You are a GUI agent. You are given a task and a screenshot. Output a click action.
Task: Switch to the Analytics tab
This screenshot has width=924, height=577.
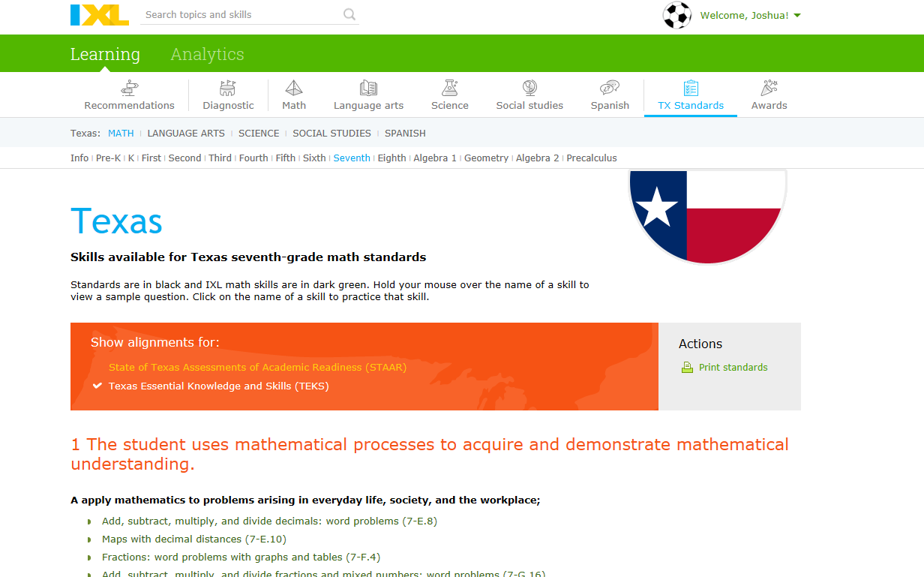[x=207, y=53]
